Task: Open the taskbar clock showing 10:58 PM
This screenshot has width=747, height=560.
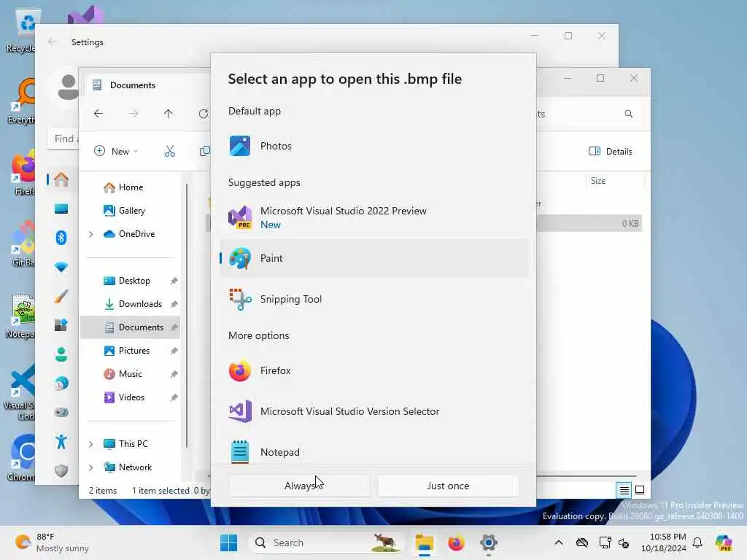Action: [664, 542]
